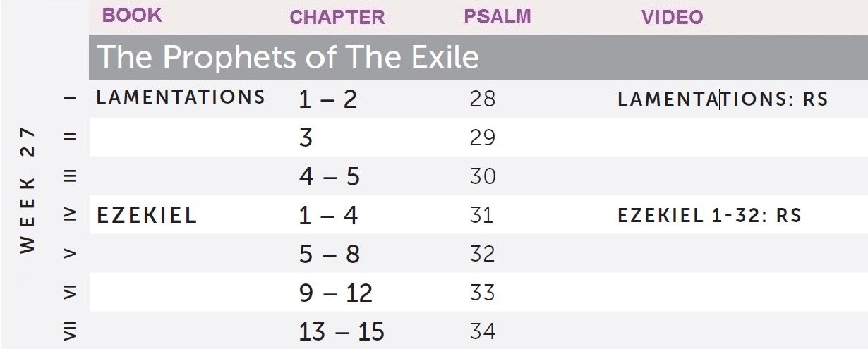Click the BOOK column header
This screenshot has width=868, height=349.
pos(132,16)
